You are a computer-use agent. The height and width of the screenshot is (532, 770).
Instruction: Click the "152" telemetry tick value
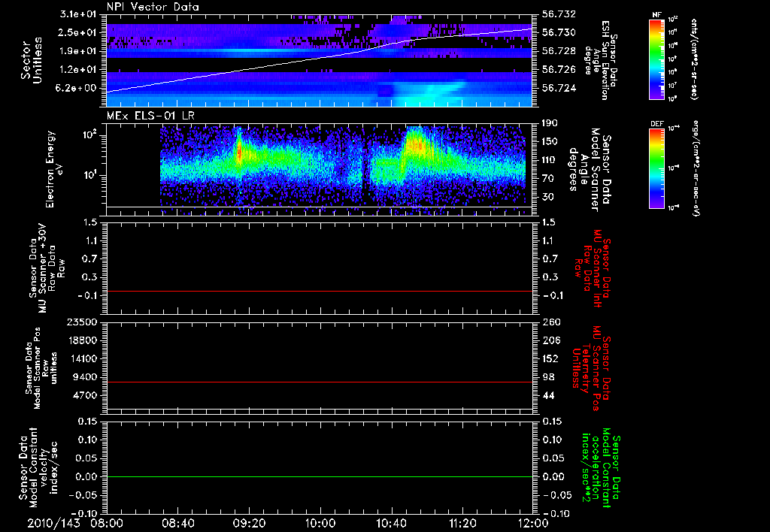550,358
